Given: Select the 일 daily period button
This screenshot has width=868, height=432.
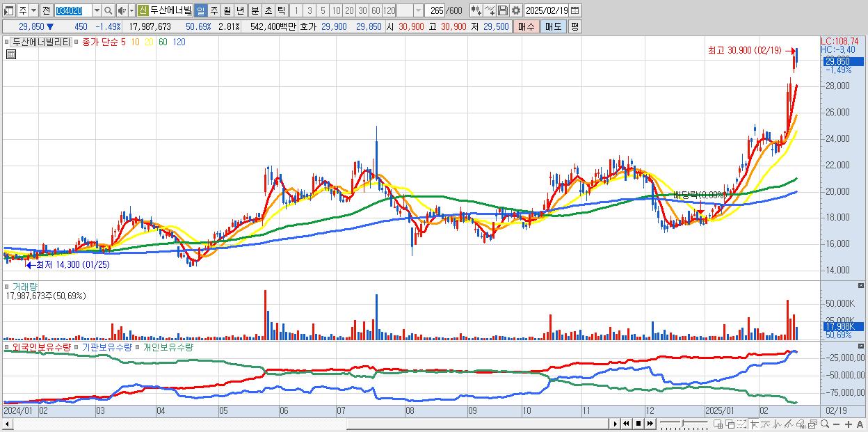Looking at the screenshot, I should tap(200, 11).
